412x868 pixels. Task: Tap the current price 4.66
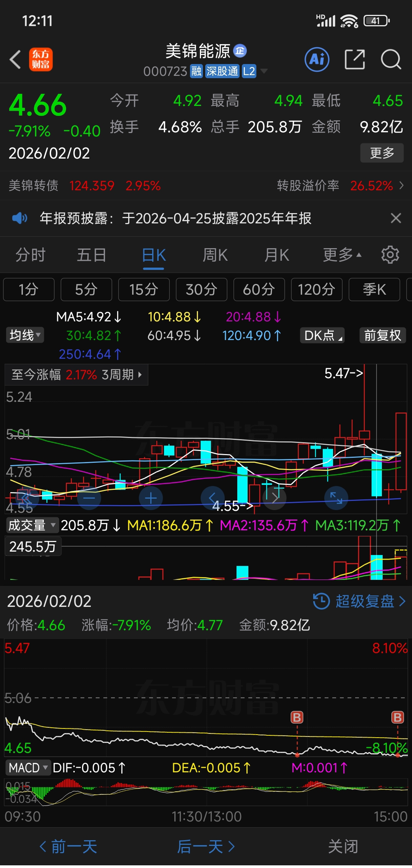click(x=38, y=105)
